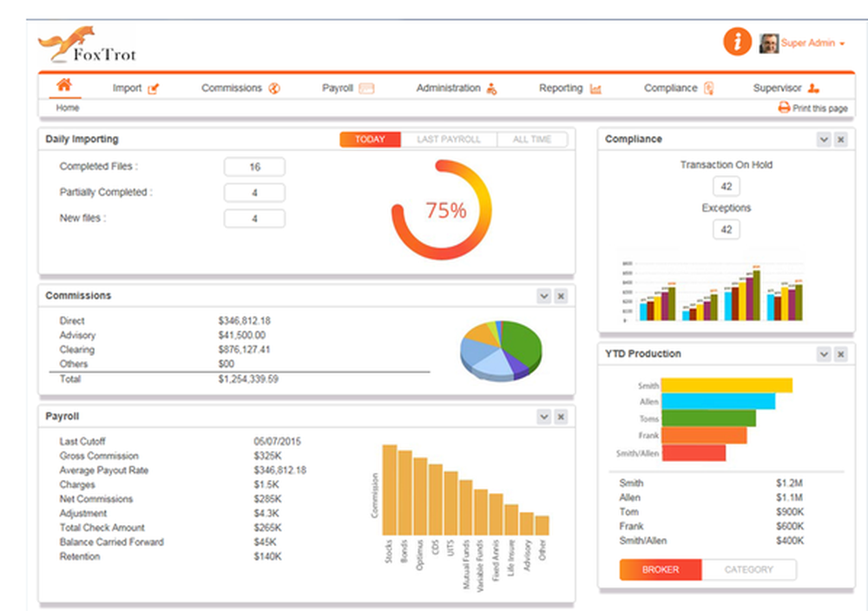Click the printer icon
The image size is (868, 611).
[784, 108]
